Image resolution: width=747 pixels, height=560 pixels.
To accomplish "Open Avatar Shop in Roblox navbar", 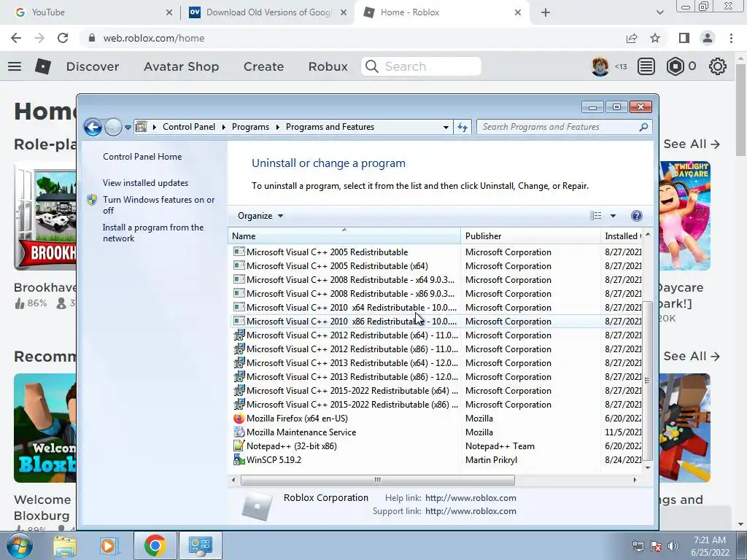I will [182, 66].
